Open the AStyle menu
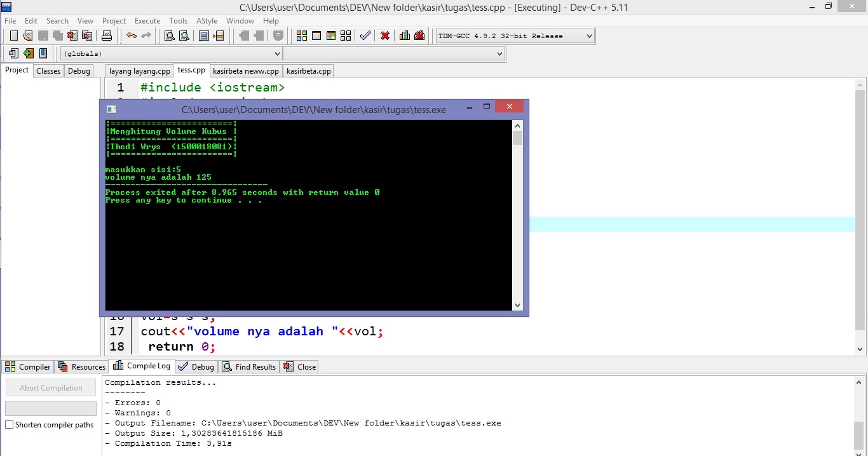Image resolution: width=868 pixels, height=456 pixels. 207,21
